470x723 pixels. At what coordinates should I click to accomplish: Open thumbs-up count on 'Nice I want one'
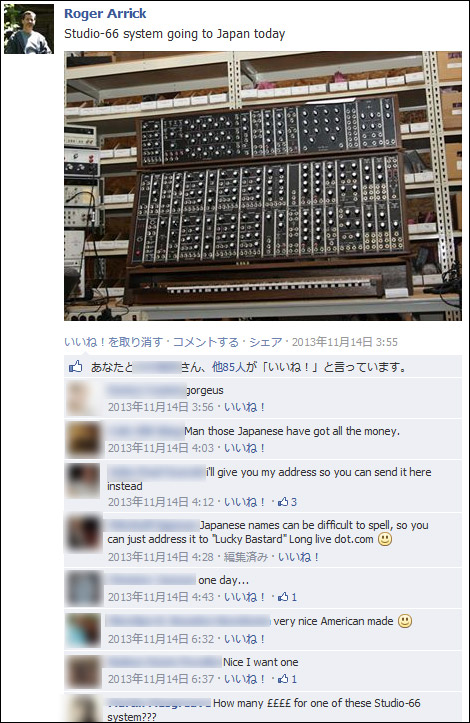[x=287, y=679]
